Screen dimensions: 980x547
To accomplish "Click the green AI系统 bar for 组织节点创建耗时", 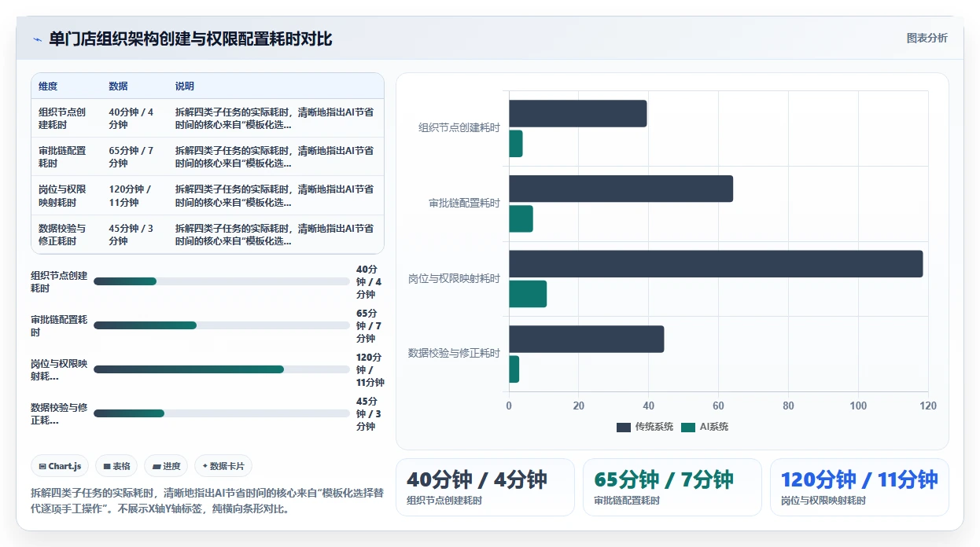I will [x=516, y=144].
